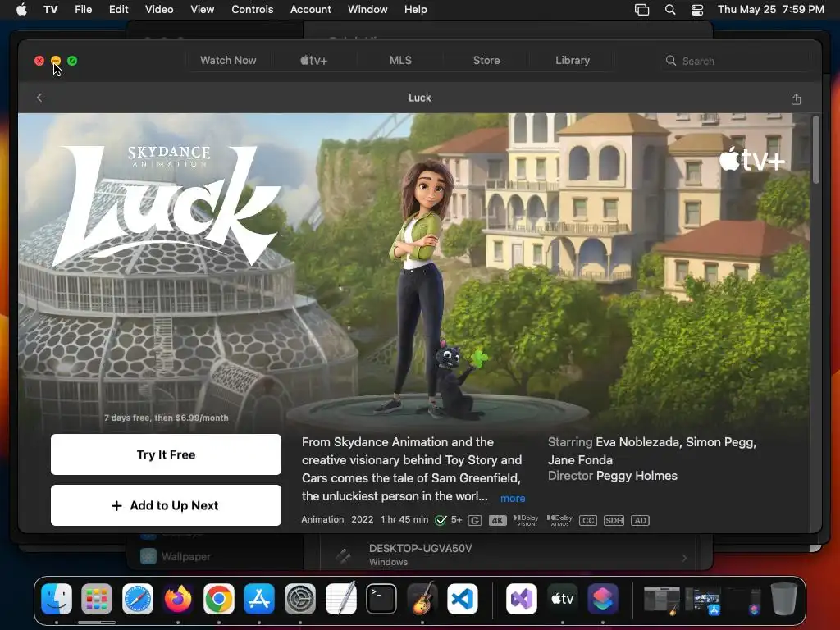Click Add to Up Next
This screenshot has height=630, width=840.
click(x=166, y=505)
